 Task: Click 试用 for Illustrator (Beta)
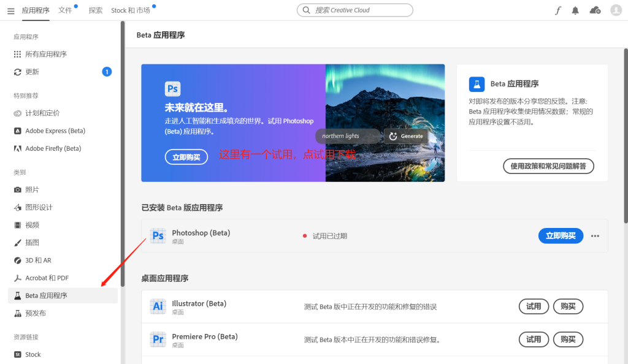[534, 306]
